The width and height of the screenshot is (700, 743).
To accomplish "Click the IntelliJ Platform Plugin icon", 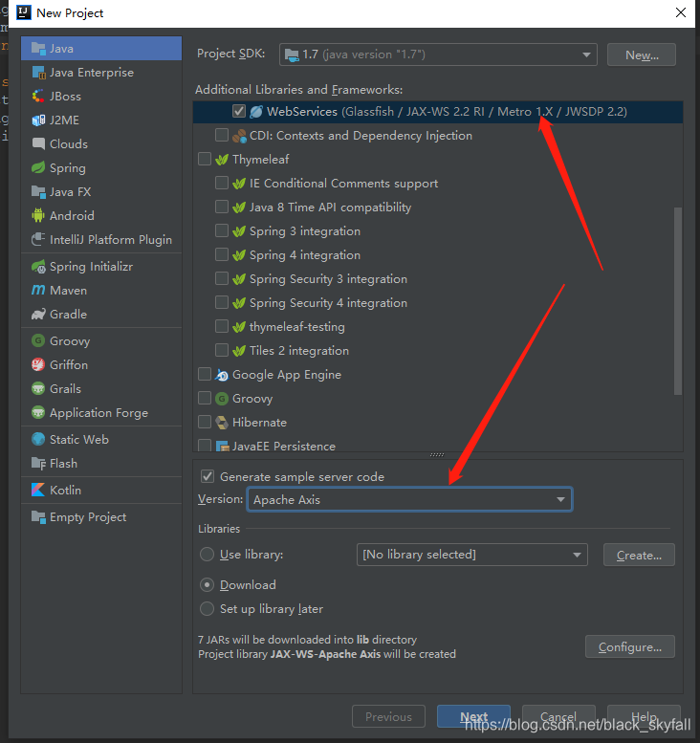I will [x=38, y=239].
